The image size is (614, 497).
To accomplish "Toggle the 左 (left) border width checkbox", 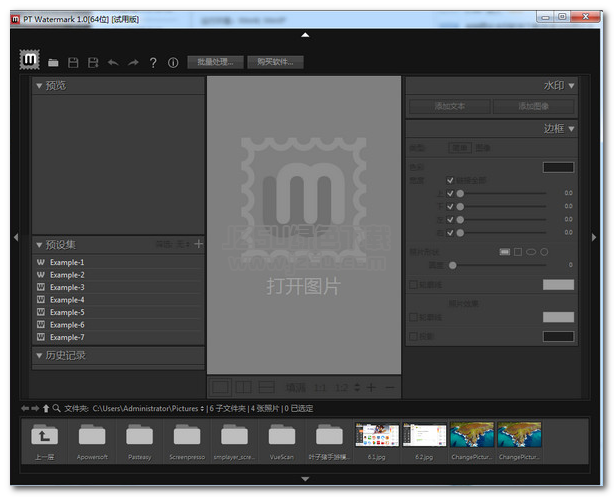I will click(450, 220).
